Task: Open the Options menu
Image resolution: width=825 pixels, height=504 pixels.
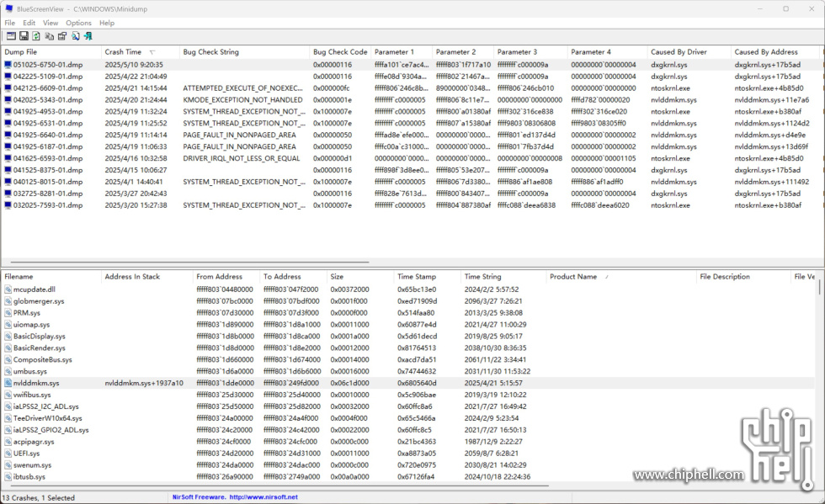Action: 78,23
